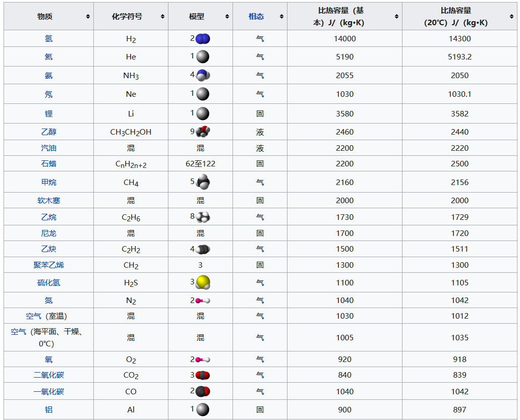Click the 锂 substance link

click(x=49, y=114)
